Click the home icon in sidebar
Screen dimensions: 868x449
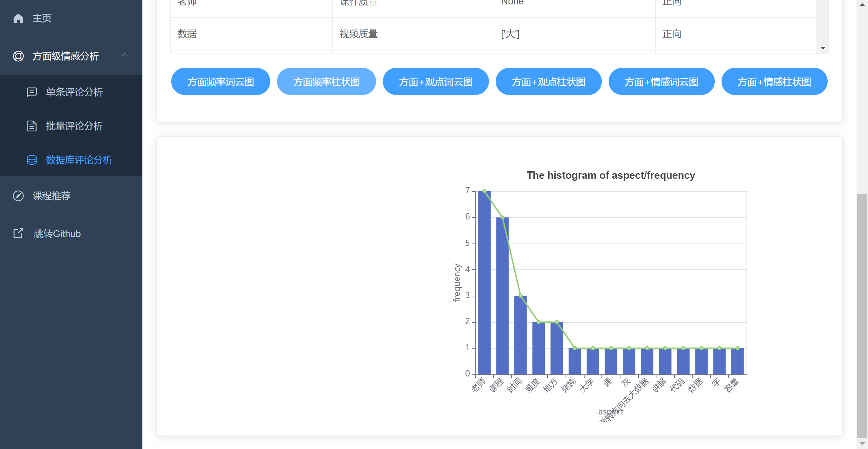click(18, 18)
